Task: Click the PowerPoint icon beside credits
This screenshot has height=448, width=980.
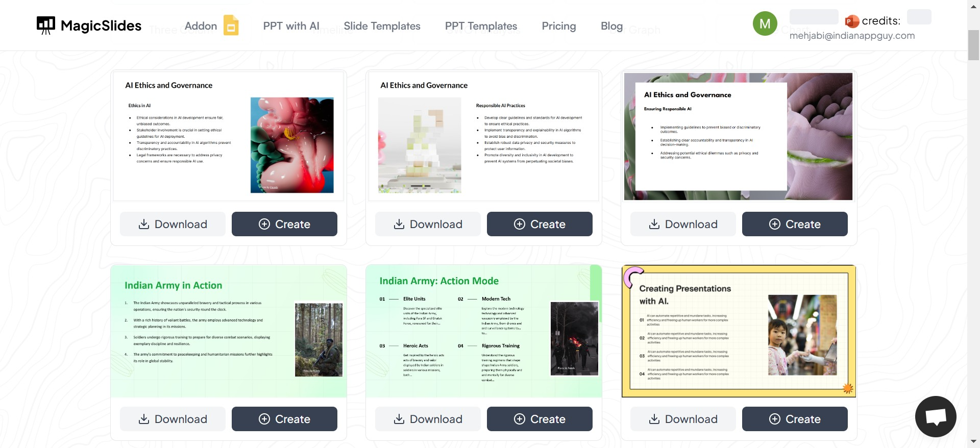Action: click(x=852, y=21)
